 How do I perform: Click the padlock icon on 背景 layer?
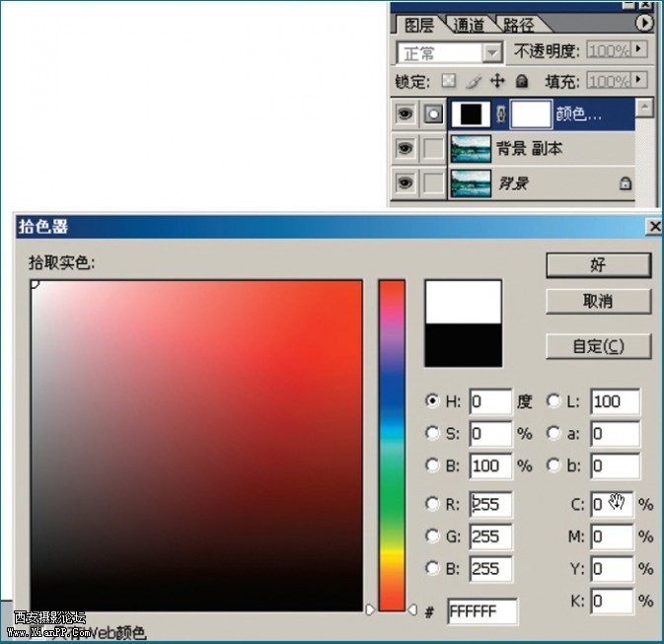625,183
